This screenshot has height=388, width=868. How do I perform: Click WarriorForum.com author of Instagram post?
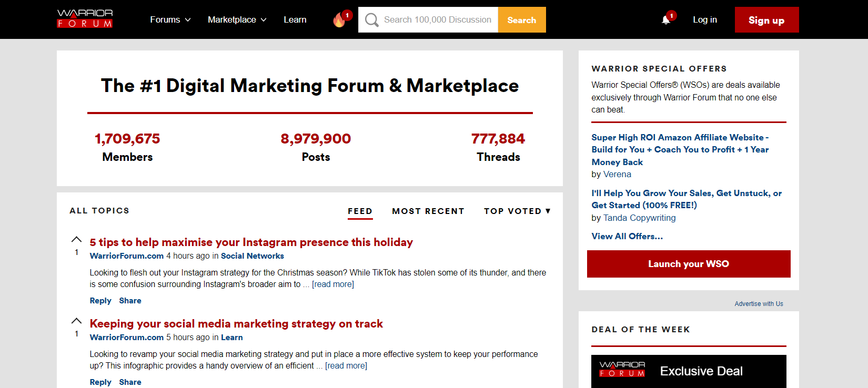coord(127,256)
